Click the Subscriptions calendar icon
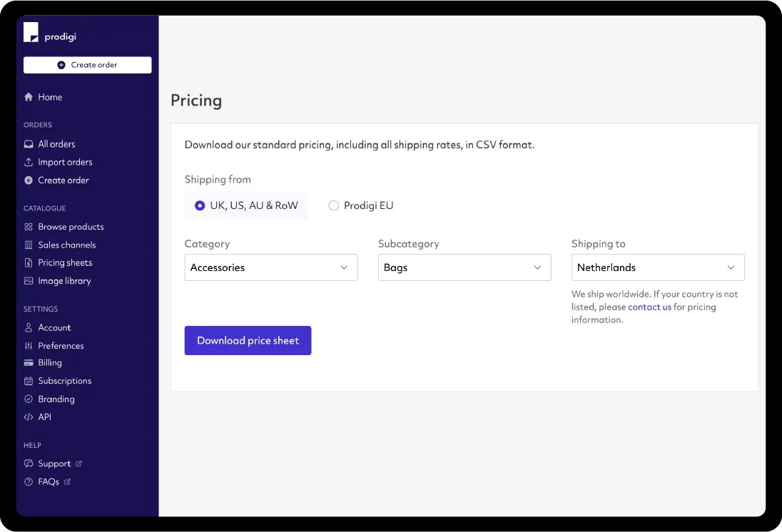Screen dimensions: 782x532 click(x=29, y=381)
